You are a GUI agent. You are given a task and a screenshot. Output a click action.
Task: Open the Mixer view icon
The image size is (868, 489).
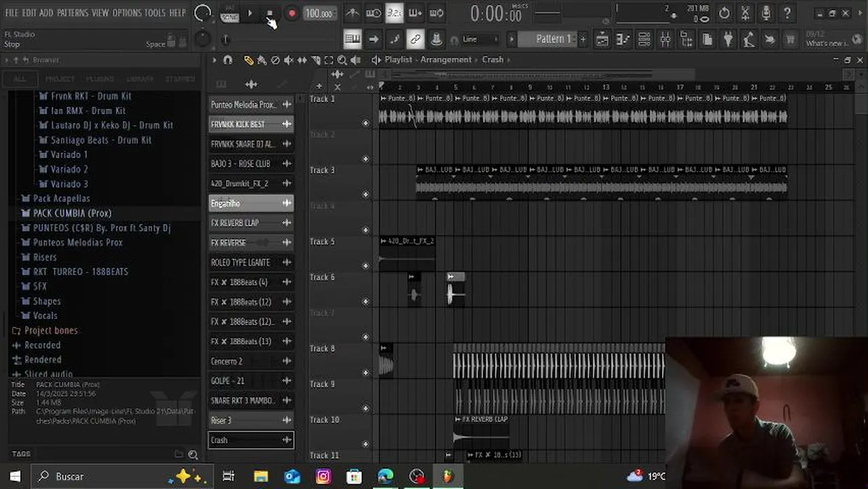pos(666,39)
